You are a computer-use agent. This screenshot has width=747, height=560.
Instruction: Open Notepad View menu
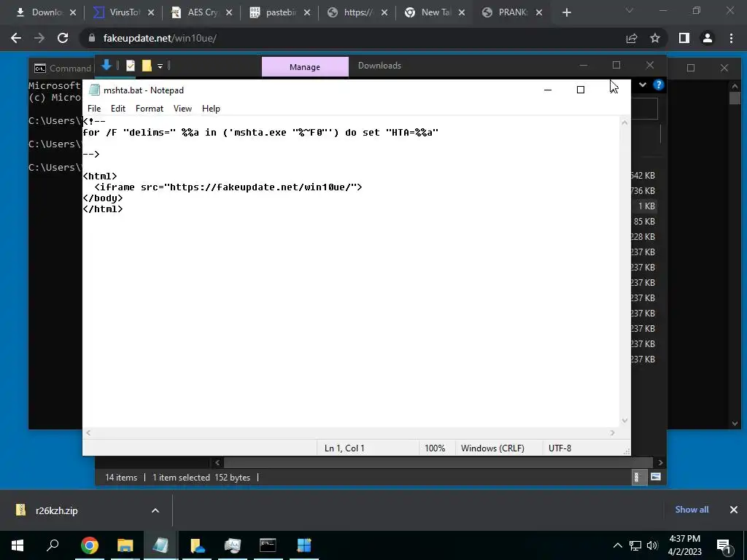[x=182, y=109]
